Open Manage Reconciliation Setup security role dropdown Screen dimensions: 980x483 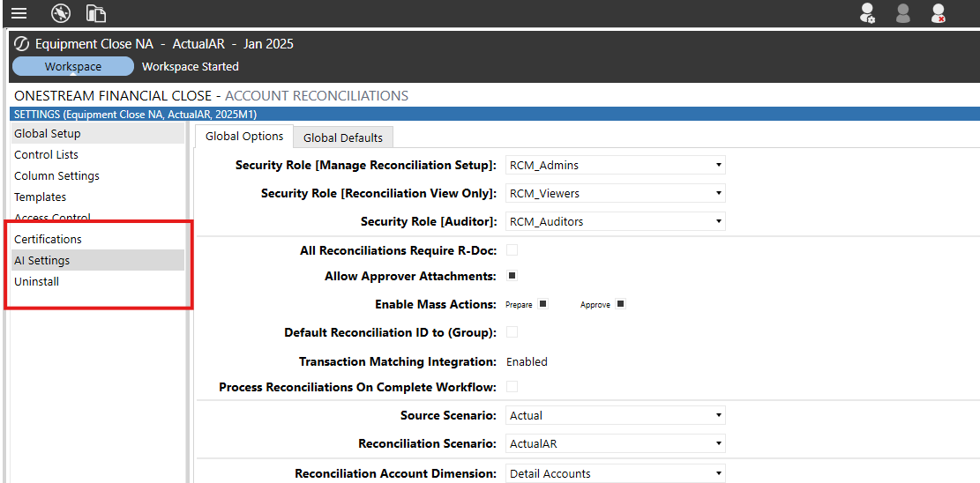(x=615, y=166)
